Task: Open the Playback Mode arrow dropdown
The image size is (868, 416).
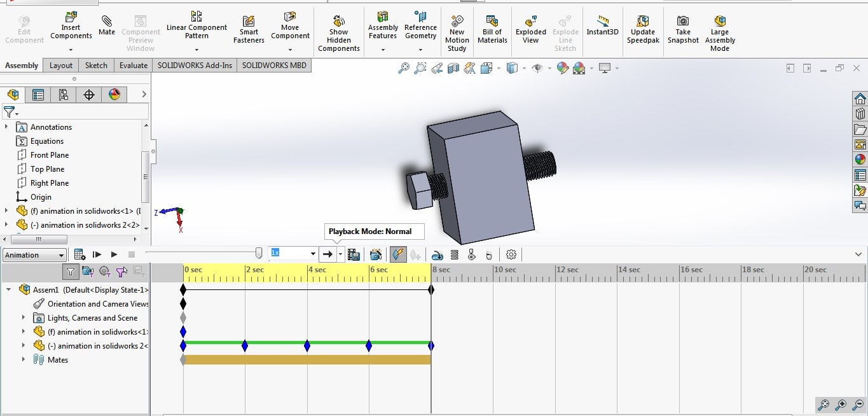Action: 341,254
